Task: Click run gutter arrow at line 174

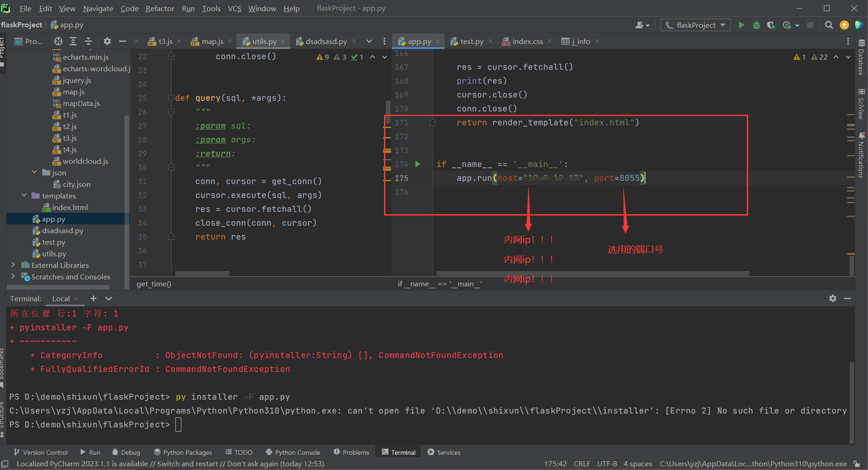Action: pos(418,164)
